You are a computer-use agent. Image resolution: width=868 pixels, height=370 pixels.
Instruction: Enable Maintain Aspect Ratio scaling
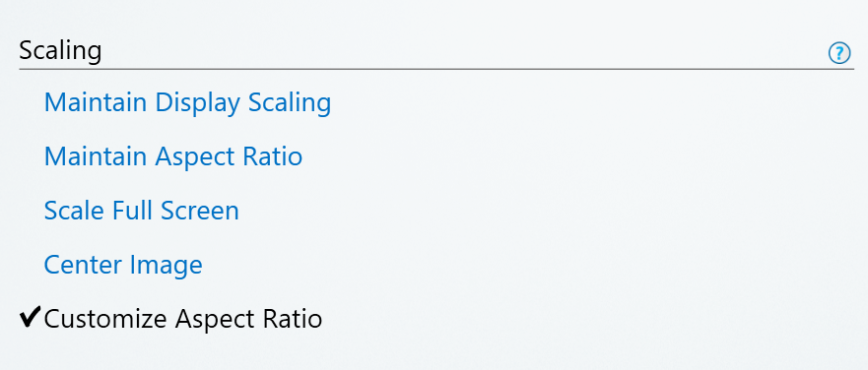pyautogui.click(x=173, y=157)
